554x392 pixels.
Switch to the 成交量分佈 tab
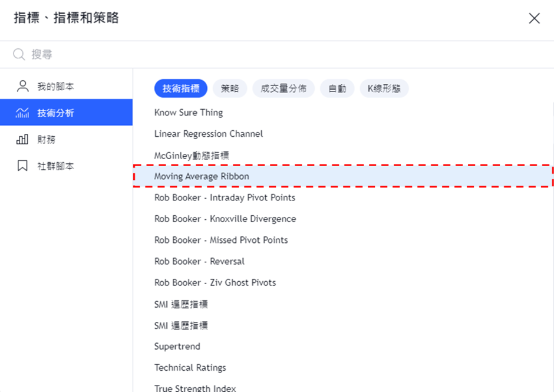click(x=283, y=88)
